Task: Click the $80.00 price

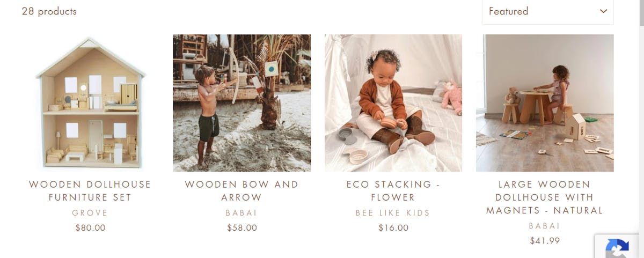Action: pyautogui.click(x=90, y=227)
